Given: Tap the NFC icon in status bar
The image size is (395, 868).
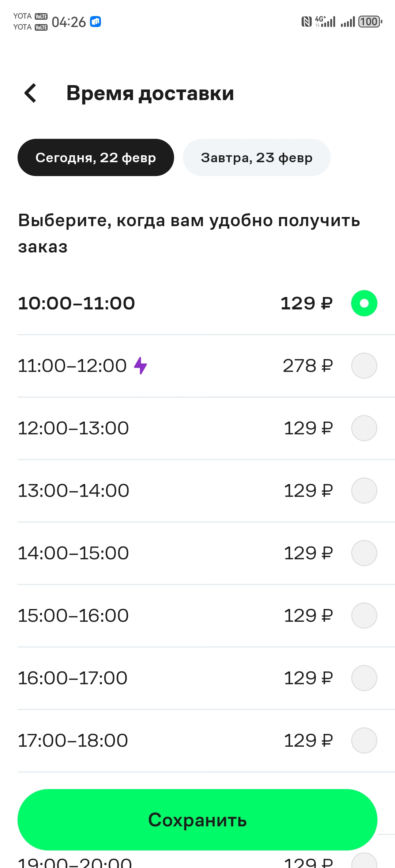Looking at the screenshot, I should point(306,22).
